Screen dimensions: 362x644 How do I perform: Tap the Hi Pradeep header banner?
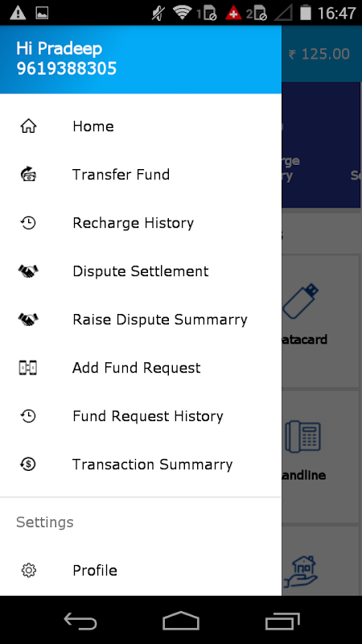141,60
